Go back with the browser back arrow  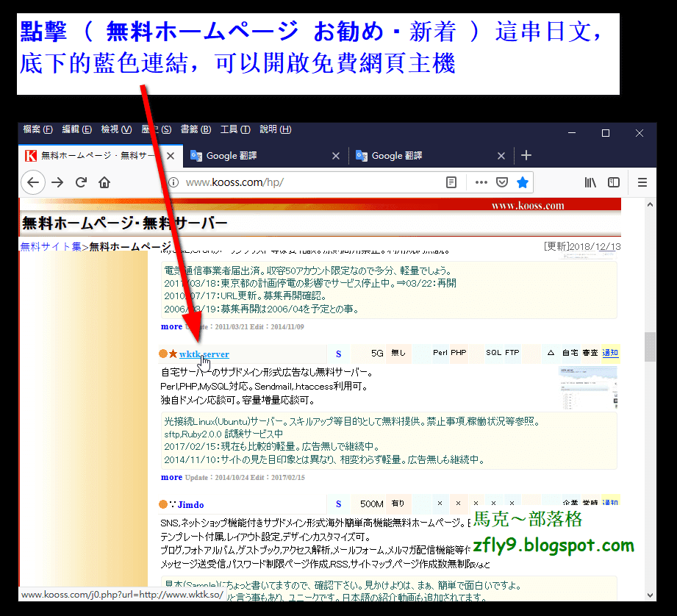(x=33, y=182)
